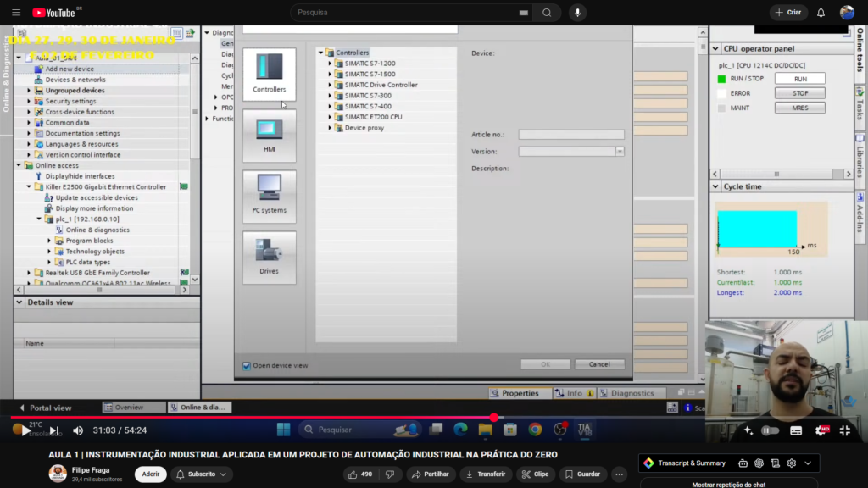Toggle the Open device view checkbox

point(247,366)
